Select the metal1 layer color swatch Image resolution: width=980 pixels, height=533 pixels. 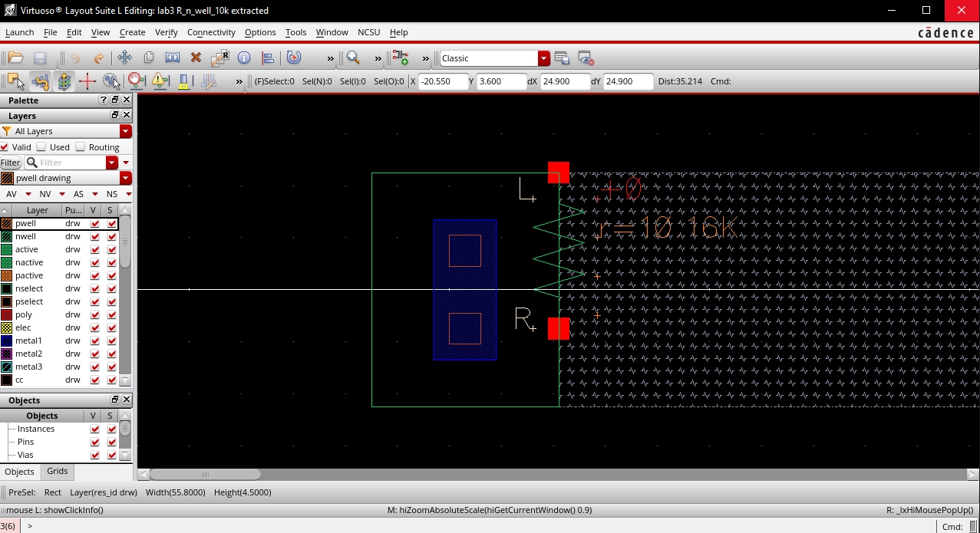click(x=7, y=341)
